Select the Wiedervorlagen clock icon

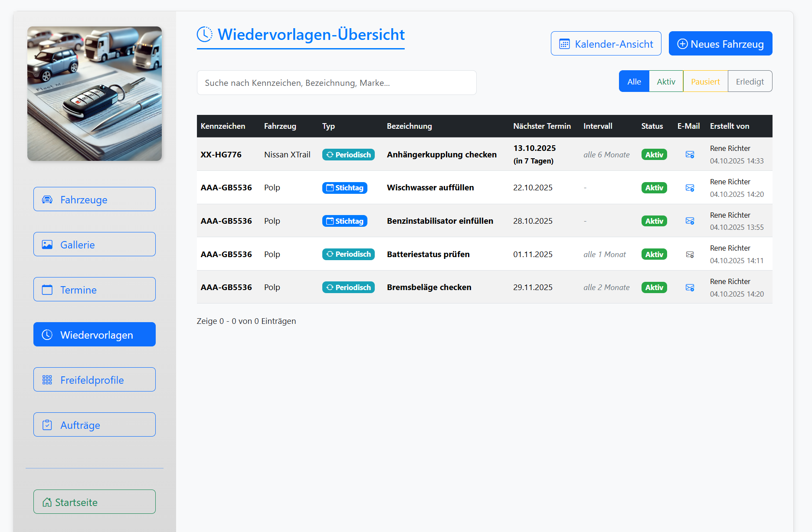(x=48, y=335)
